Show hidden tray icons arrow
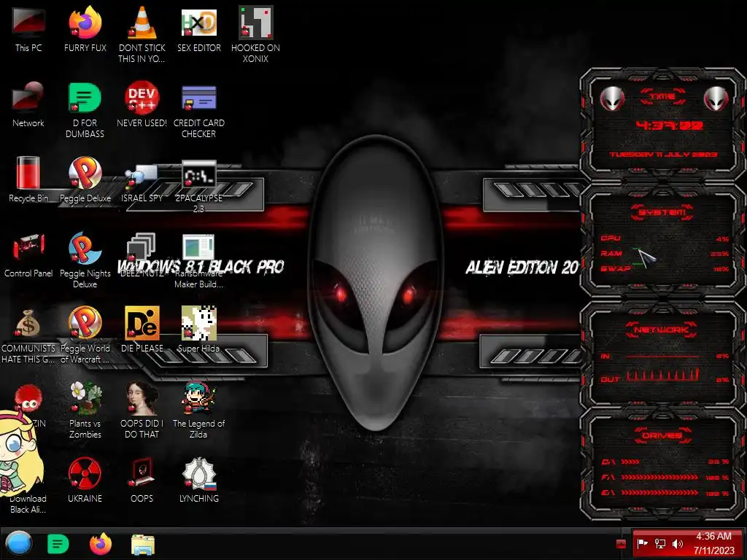 621,544
